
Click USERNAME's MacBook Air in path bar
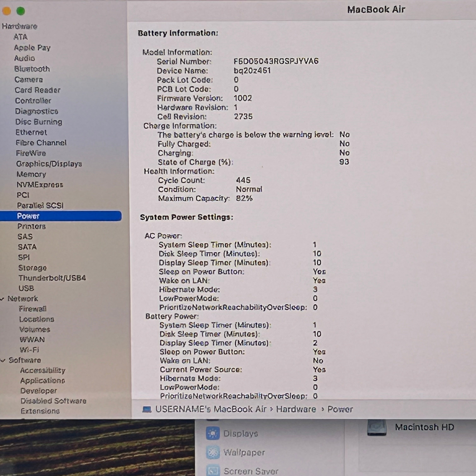point(211,409)
